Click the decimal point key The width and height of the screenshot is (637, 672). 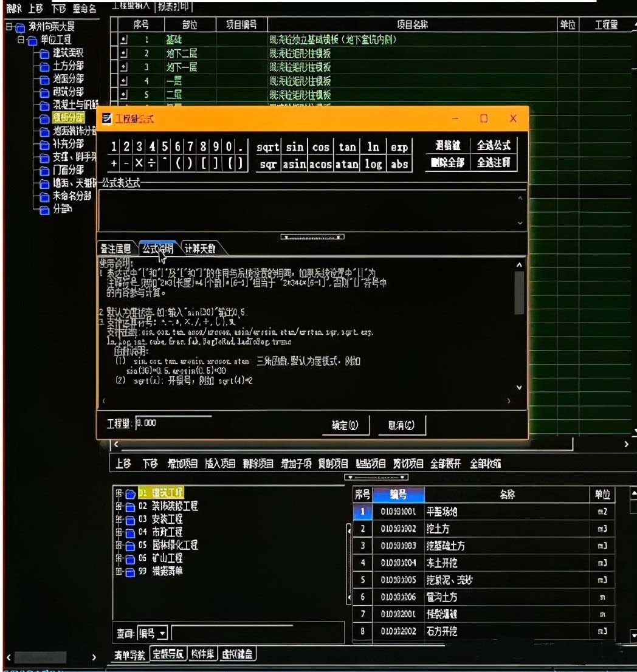[x=241, y=146]
